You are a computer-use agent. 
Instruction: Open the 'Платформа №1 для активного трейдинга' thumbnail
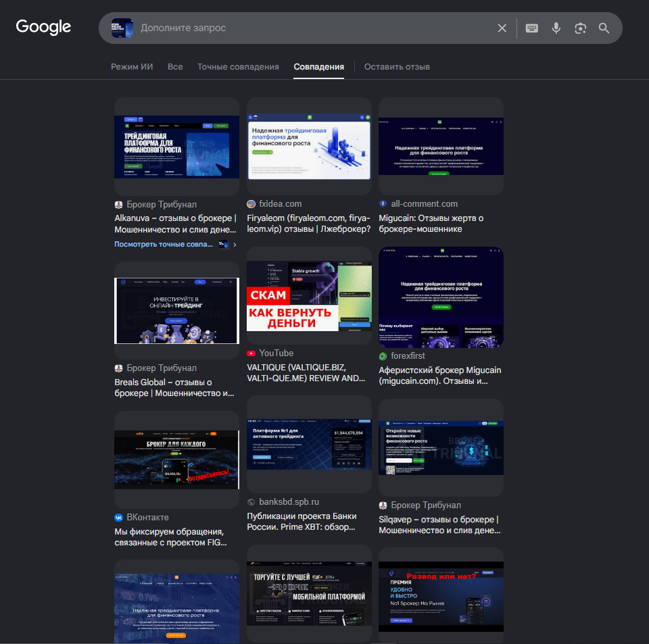click(x=309, y=444)
